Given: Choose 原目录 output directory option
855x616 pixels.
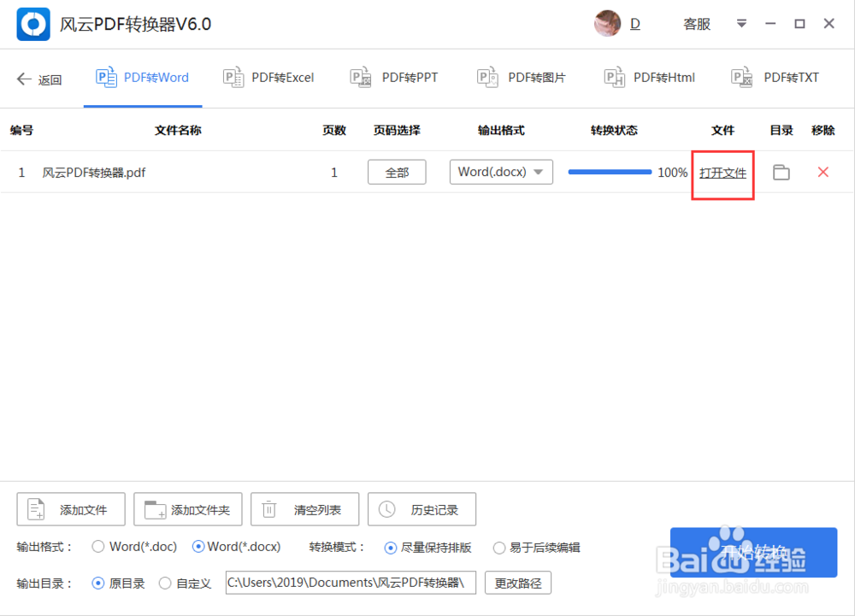Looking at the screenshot, I should coord(98,584).
